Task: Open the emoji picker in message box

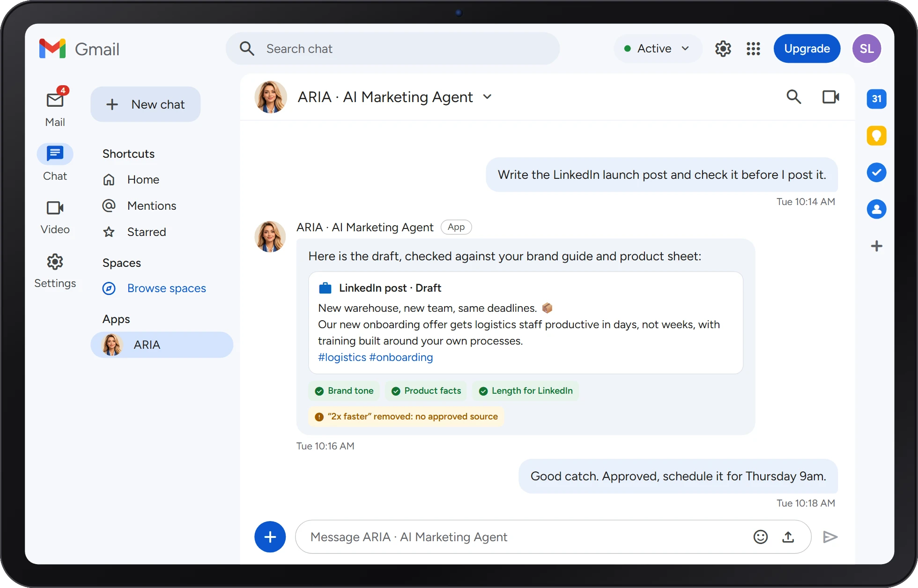Action: click(x=761, y=537)
